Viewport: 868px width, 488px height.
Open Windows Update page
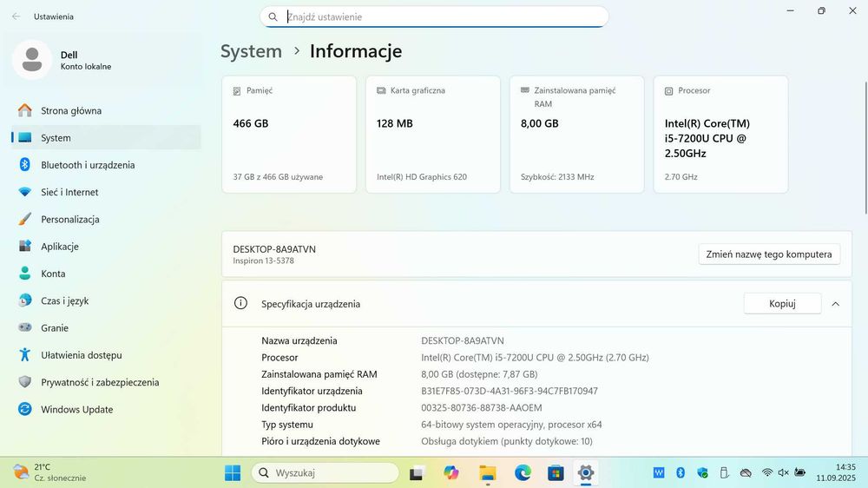pos(106,409)
